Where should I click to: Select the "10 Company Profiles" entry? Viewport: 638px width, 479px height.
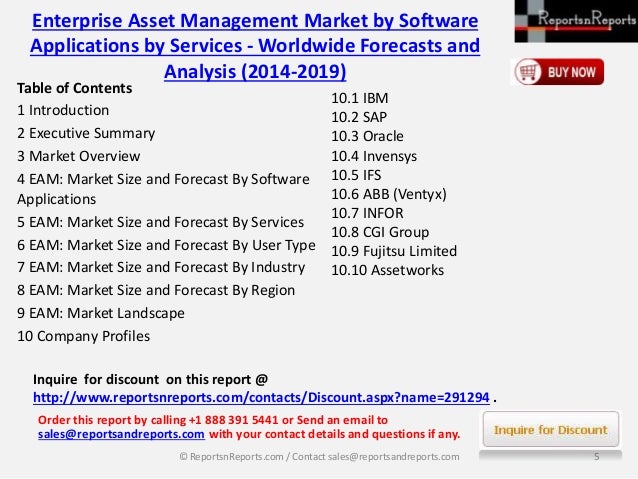tap(83, 337)
